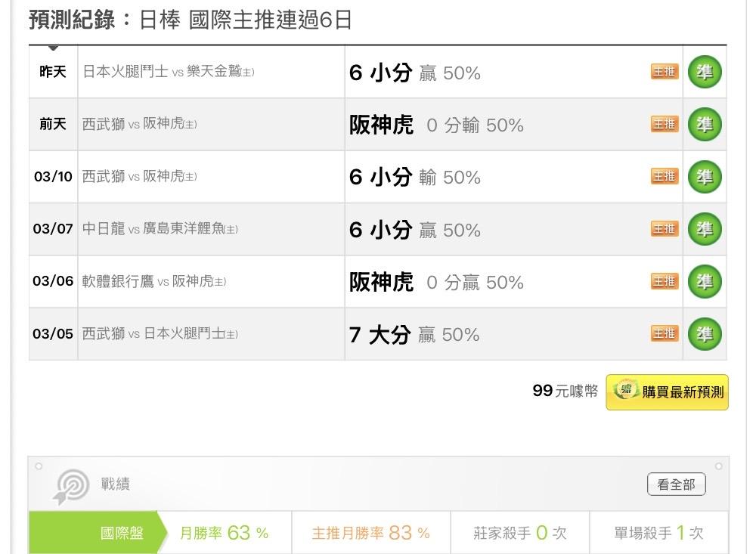Open the 主推月勝率 83% stat
The width and height of the screenshot is (756, 554).
coord(370,533)
